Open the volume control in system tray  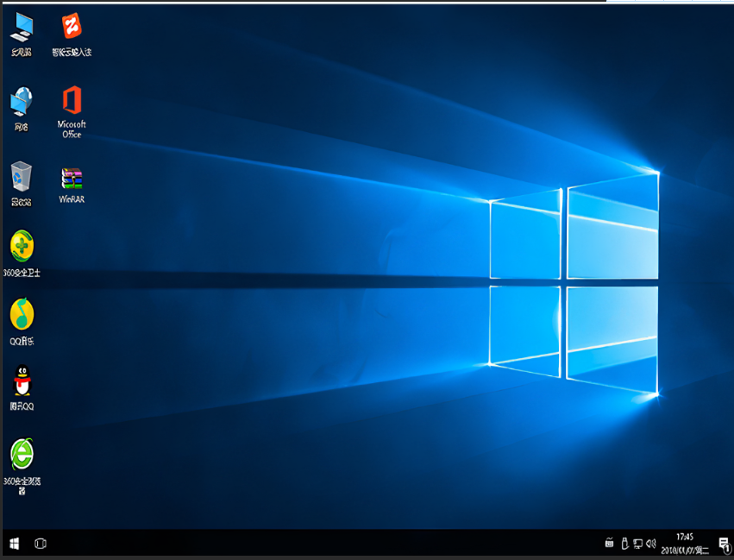point(650,544)
